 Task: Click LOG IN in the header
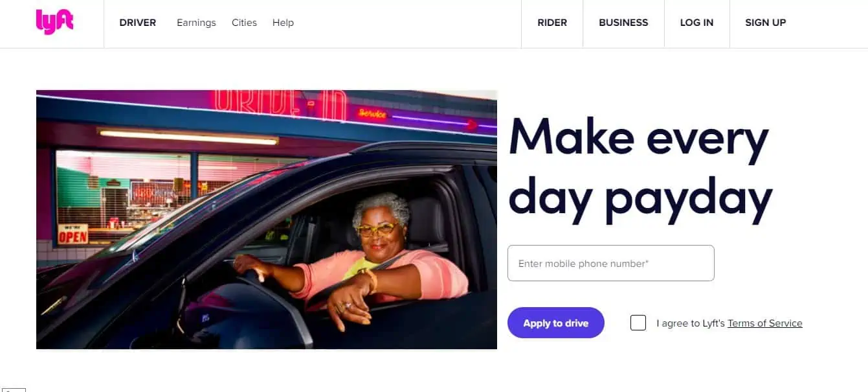(696, 23)
